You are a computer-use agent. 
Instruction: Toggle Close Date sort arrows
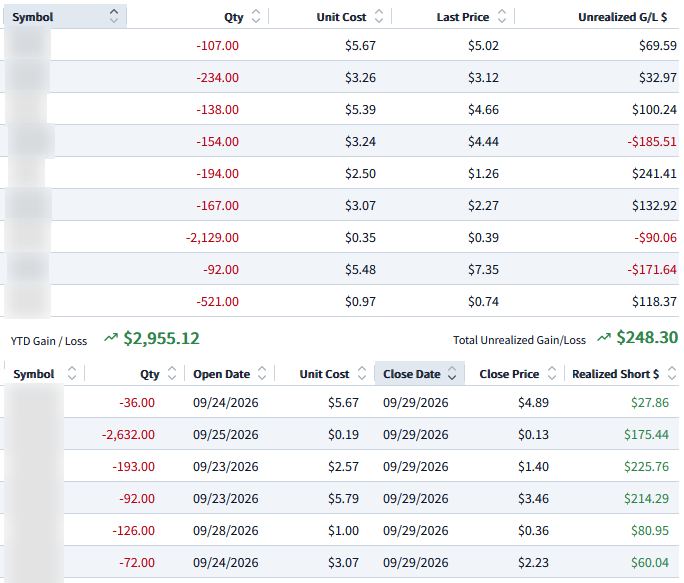click(452, 374)
